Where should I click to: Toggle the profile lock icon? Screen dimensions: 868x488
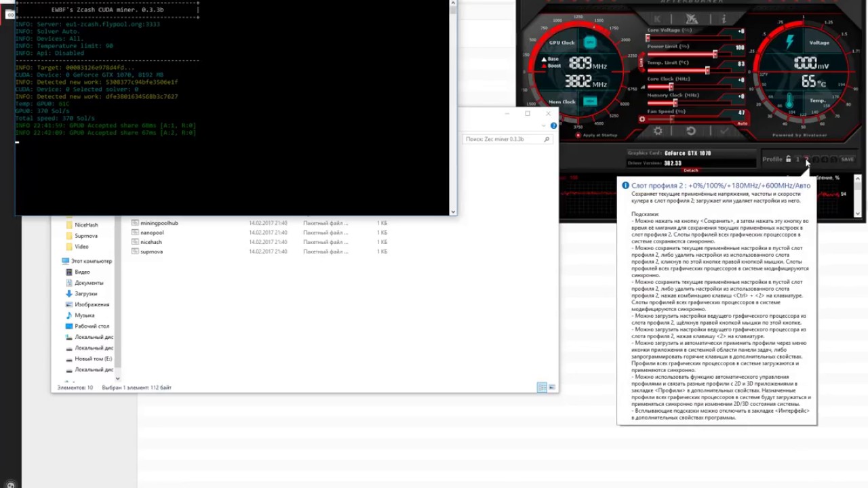coord(788,159)
